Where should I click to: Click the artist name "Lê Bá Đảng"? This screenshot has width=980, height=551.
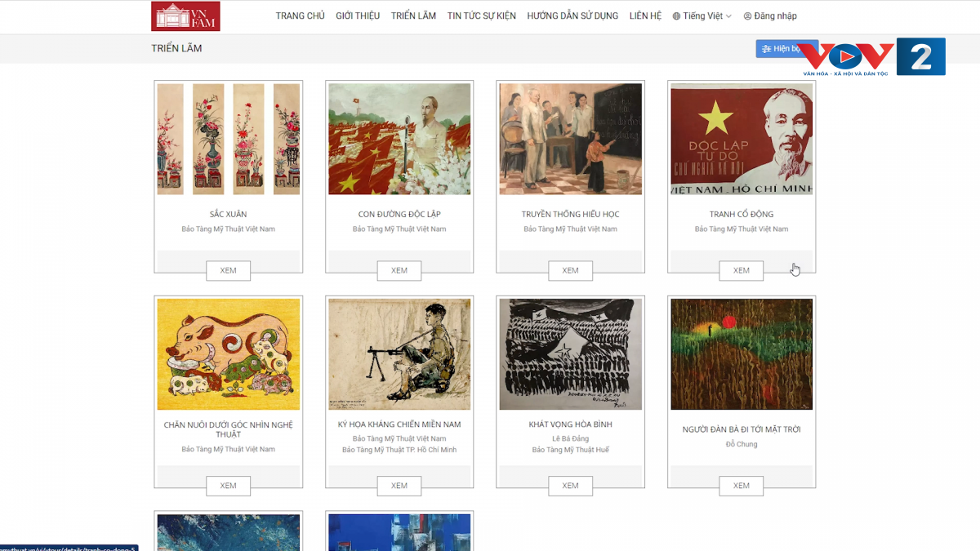point(571,439)
